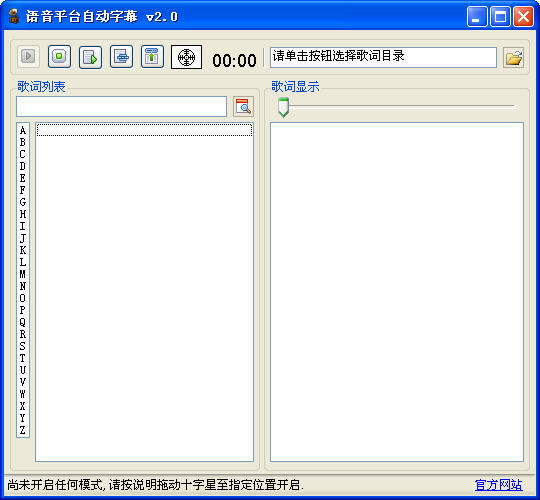This screenshot has height=500, width=540.
Task: Select letter S in the alphabet index
Action: click(23, 346)
